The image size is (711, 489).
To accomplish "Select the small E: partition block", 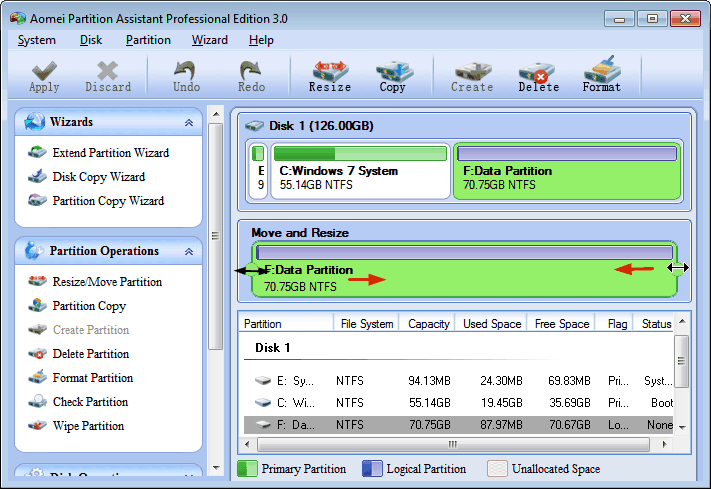I will point(258,171).
